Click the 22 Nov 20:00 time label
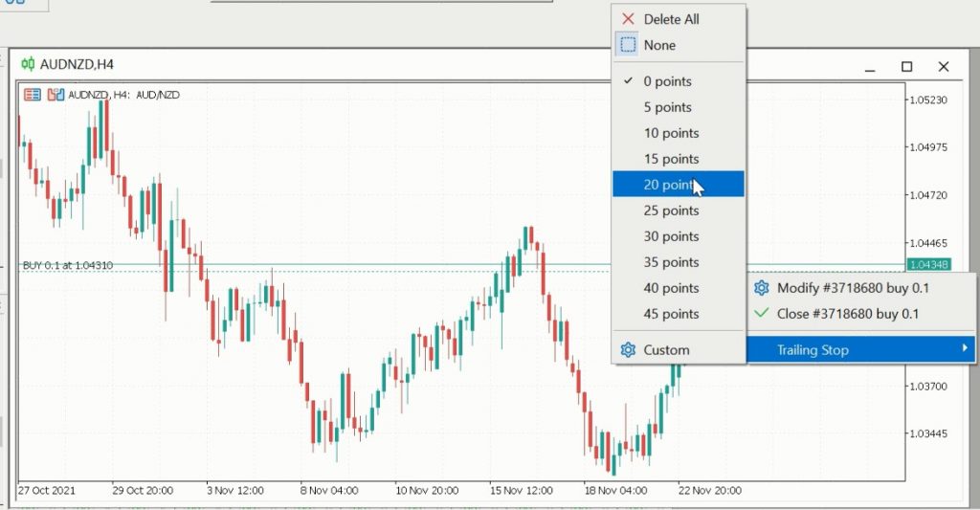 pos(710,491)
